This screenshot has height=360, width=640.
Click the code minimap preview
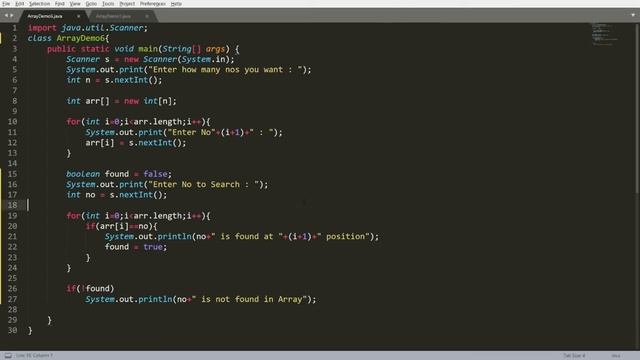[604, 34]
